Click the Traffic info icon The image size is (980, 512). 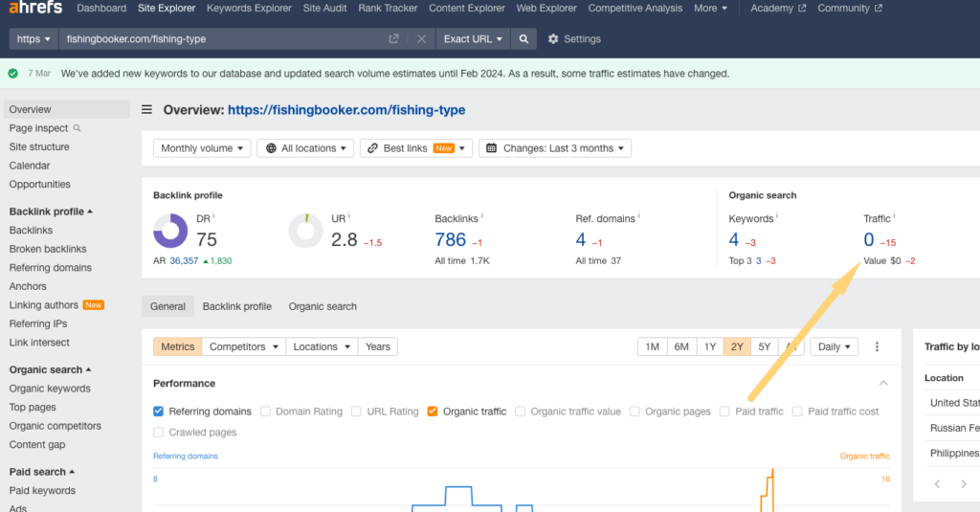(x=895, y=215)
